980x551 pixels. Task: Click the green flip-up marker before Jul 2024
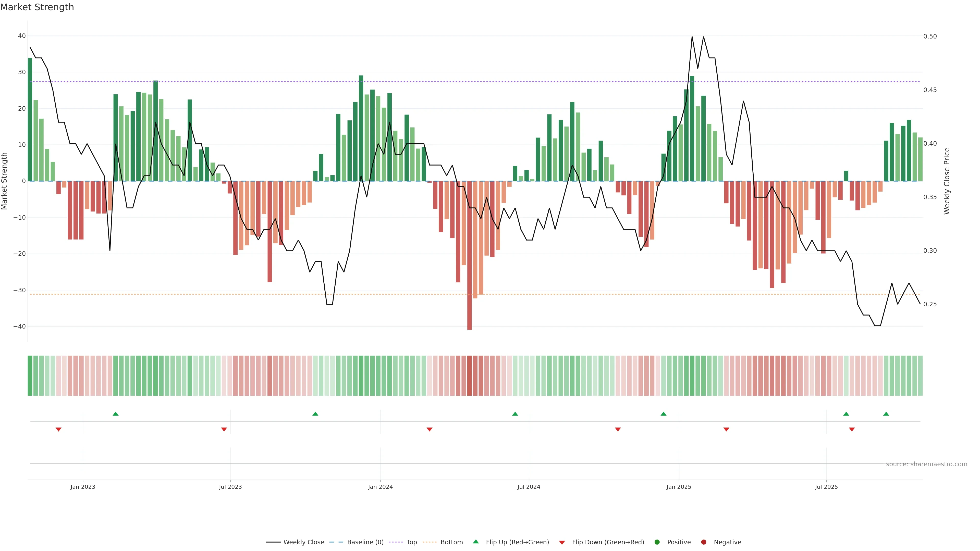coord(515,414)
